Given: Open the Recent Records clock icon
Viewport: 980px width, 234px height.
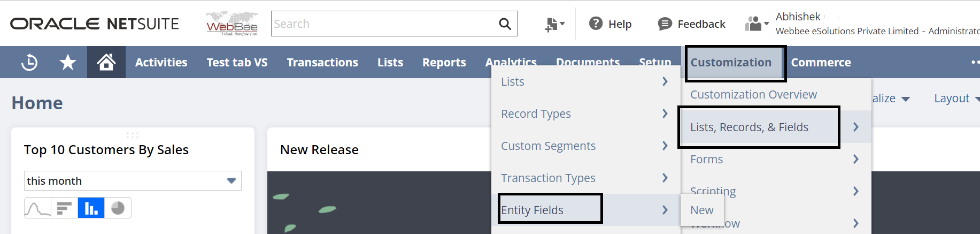Looking at the screenshot, I should pyautogui.click(x=29, y=63).
